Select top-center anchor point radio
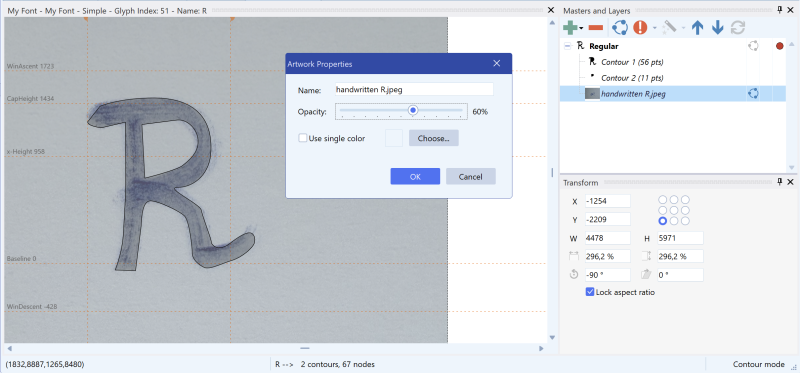Screen dimensions: 800x373 click(674, 200)
